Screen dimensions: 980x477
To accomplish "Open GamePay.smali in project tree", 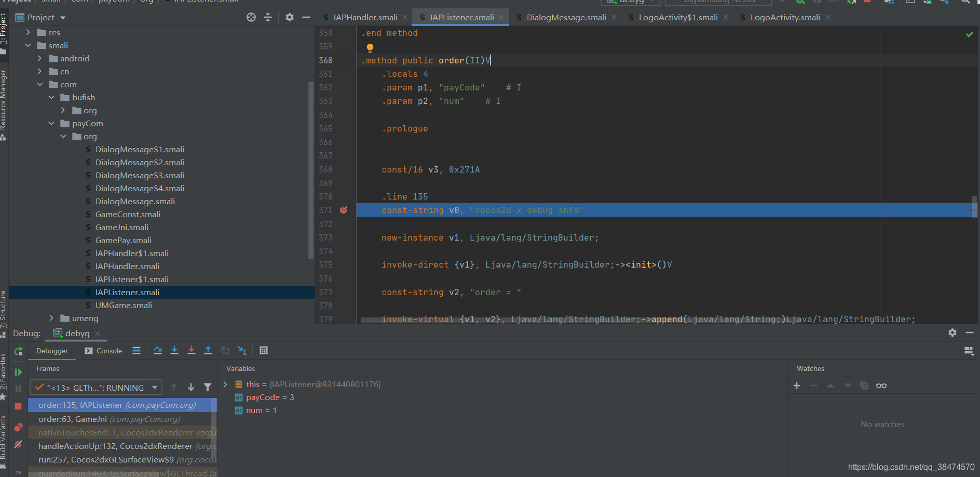I will tap(124, 240).
